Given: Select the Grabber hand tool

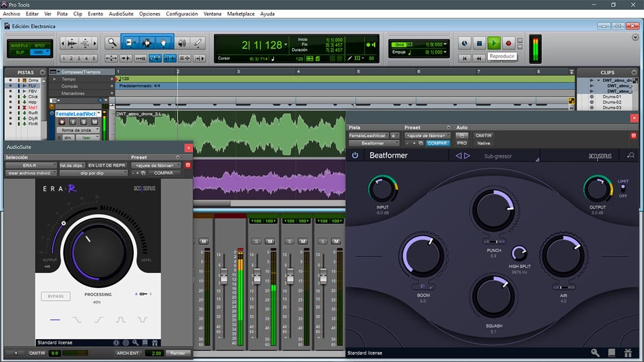Looking at the screenshot, I should coord(164,43).
